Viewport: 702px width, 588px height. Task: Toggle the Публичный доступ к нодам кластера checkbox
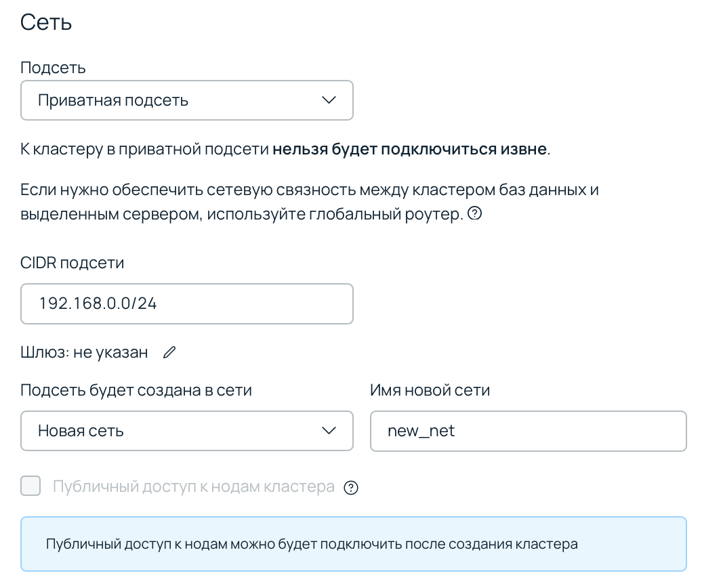[30, 486]
